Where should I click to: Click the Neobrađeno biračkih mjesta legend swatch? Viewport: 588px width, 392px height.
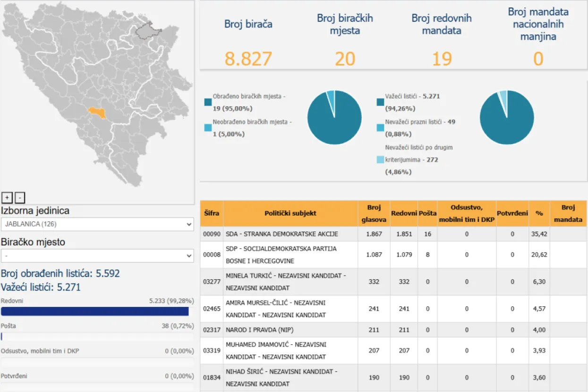[x=208, y=128]
